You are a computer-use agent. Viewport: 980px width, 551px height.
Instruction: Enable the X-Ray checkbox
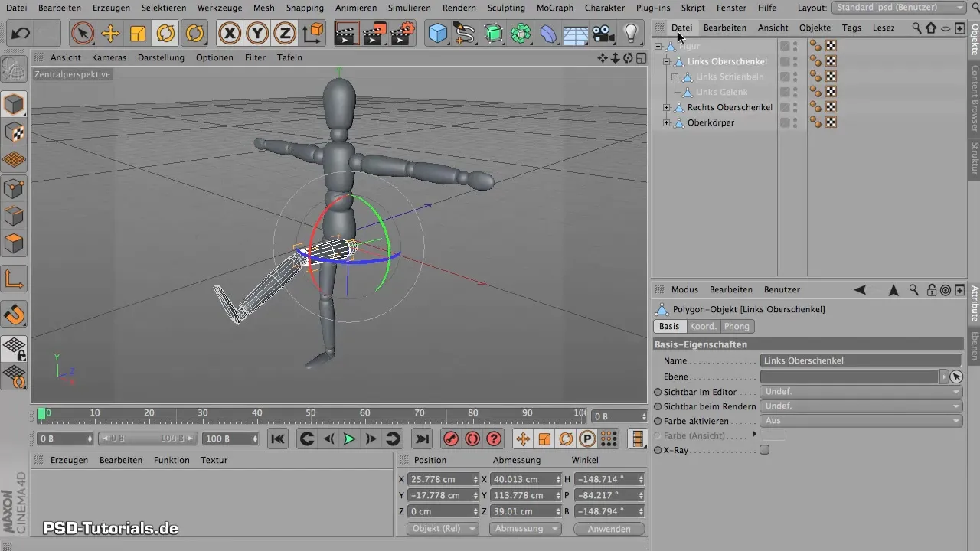[x=764, y=450]
